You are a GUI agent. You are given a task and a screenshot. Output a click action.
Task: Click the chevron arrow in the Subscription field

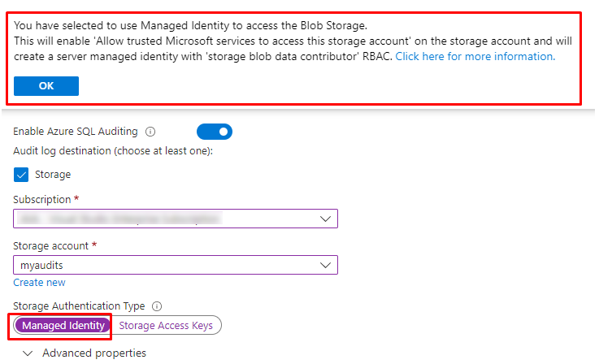pyautogui.click(x=325, y=219)
